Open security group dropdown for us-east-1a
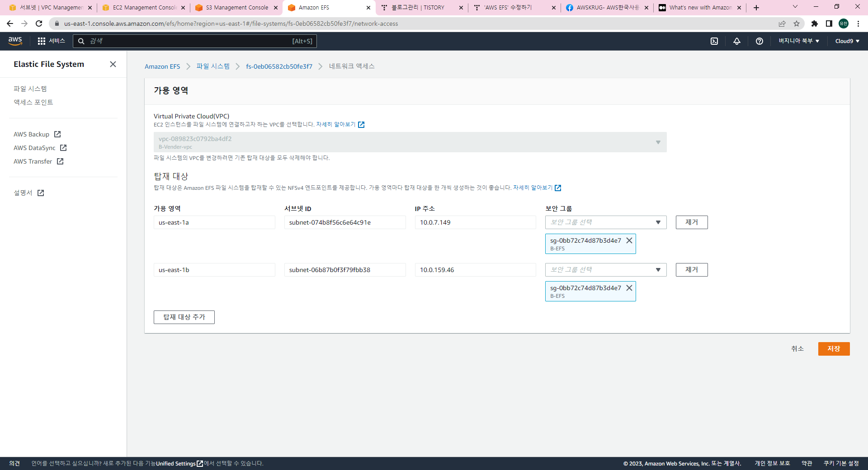The height and width of the screenshot is (470, 868). click(606, 222)
